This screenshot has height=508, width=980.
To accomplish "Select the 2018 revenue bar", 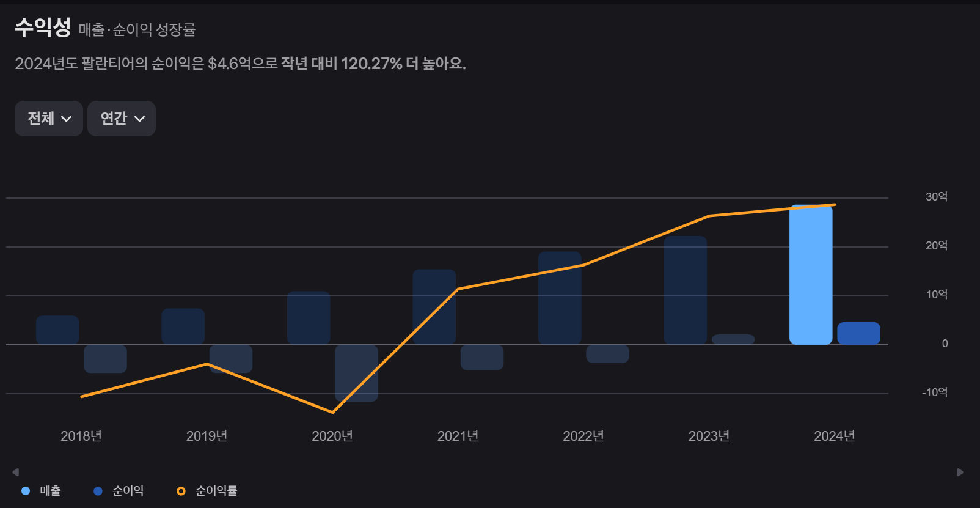I will click(57, 330).
